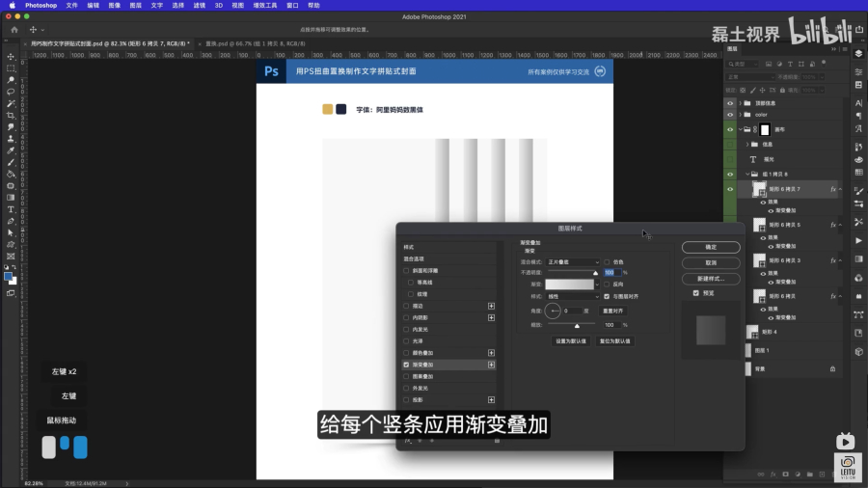
Task: Uncheck 与图层对齐 checkbox
Action: click(607, 297)
